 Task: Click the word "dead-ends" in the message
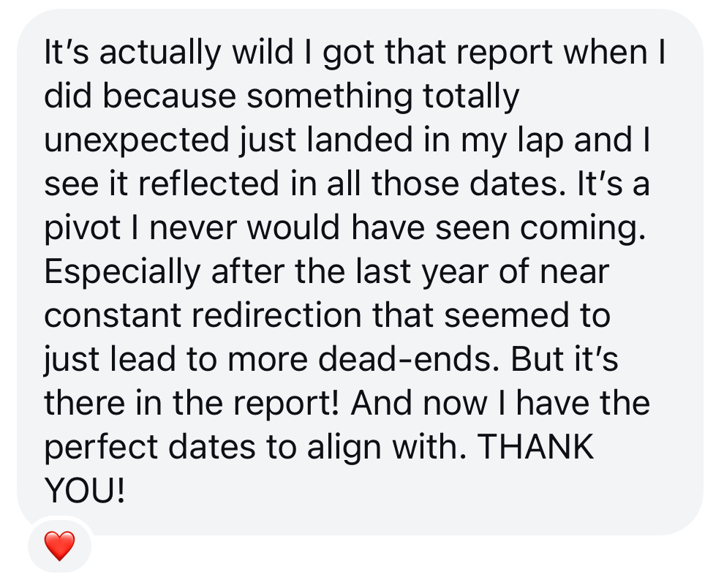(405, 359)
